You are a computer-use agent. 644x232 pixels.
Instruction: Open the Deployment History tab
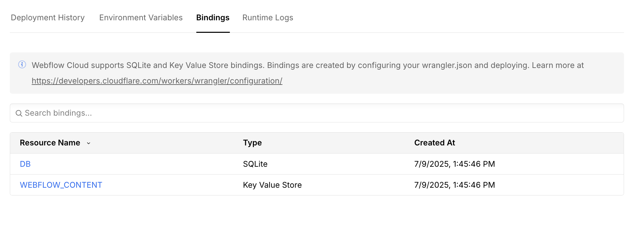[48, 18]
